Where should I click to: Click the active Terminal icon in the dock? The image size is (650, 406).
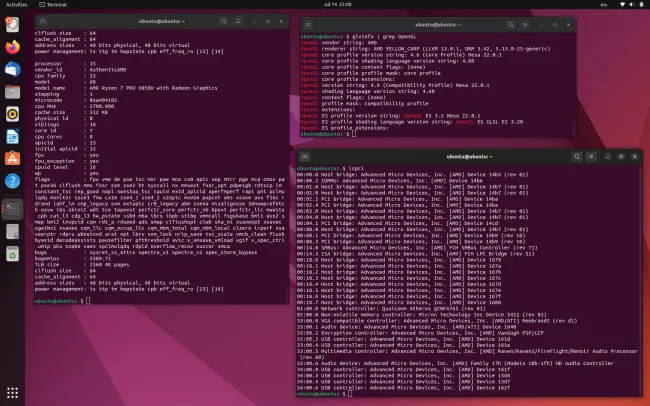pyautogui.click(x=12, y=209)
